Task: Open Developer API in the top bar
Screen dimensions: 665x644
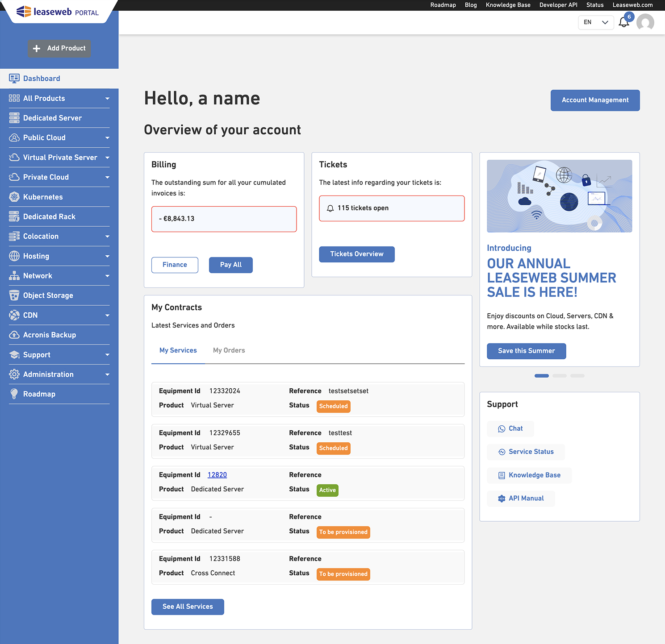Action: point(558,5)
